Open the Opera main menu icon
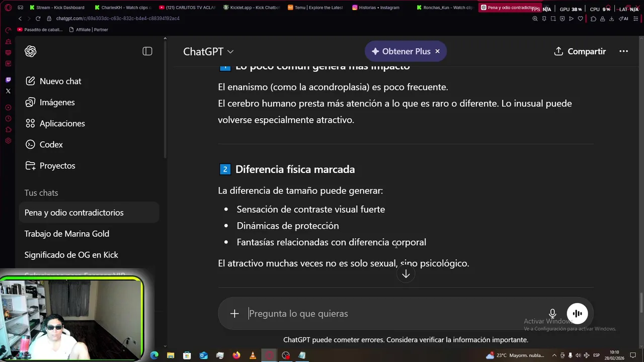Image resolution: width=644 pixels, height=362 pixels. (x=8, y=8)
